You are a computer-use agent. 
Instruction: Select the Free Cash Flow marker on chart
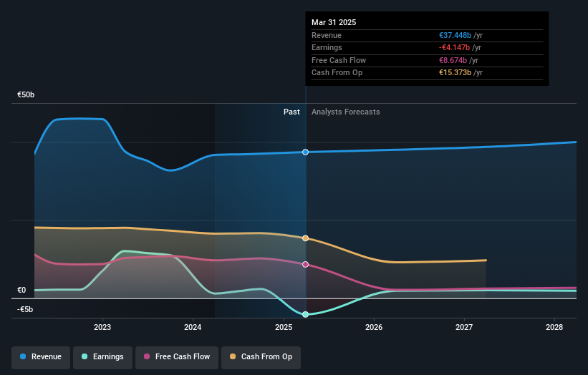[x=306, y=265]
